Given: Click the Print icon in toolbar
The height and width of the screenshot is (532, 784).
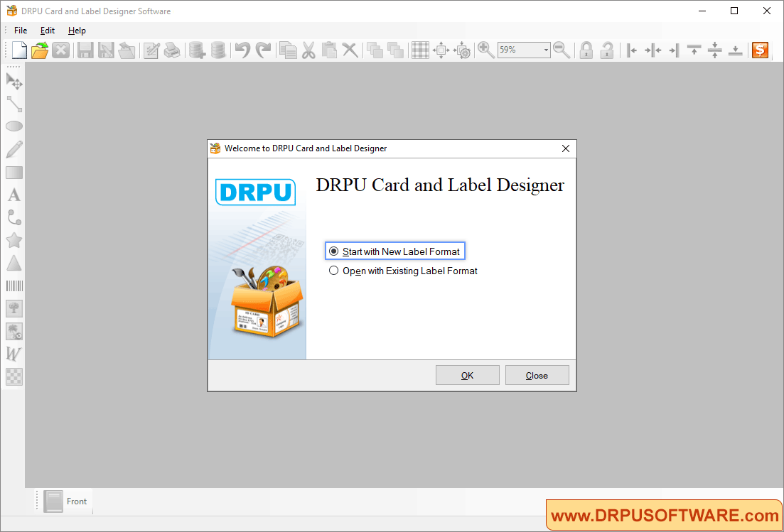Looking at the screenshot, I should point(172,50).
